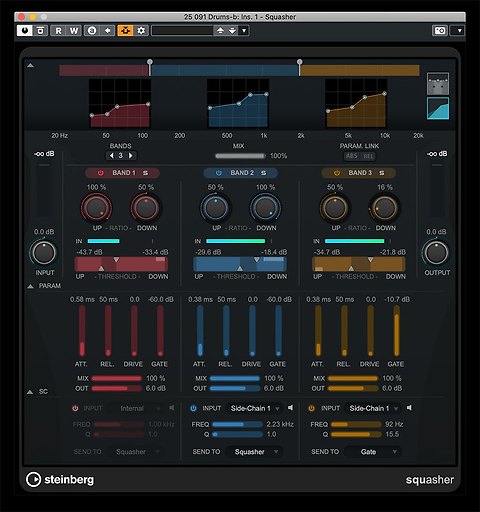The width and height of the screenshot is (480, 512).
Task: Click the global MIX slider
Action: [x=240, y=156]
